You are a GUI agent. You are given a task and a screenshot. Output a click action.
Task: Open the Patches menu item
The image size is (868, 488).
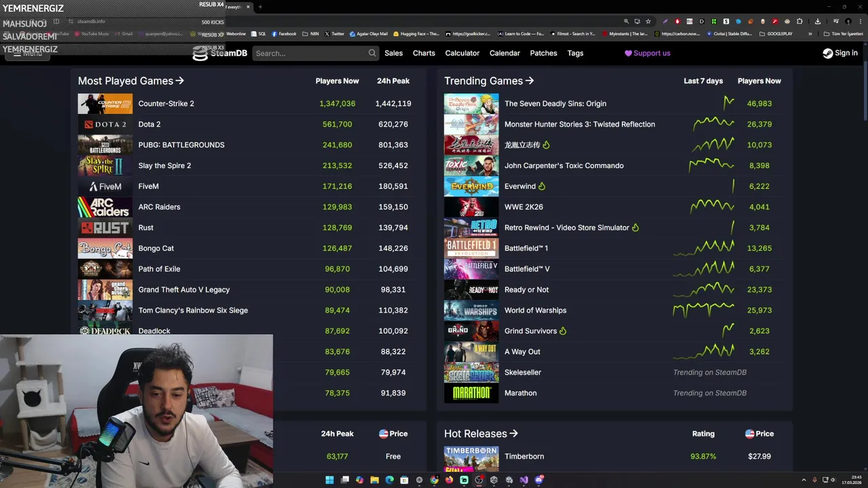point(543,53)
